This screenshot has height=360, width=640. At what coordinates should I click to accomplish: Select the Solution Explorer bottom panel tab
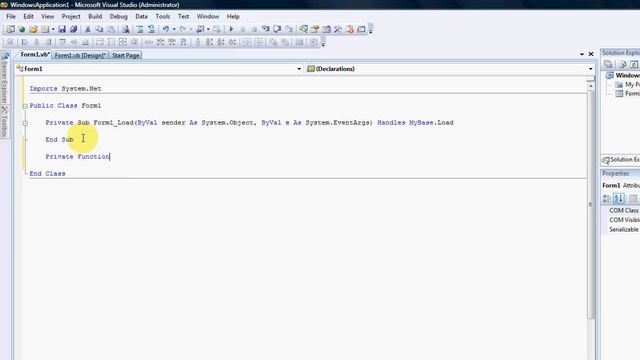click(x=621, y=160)
